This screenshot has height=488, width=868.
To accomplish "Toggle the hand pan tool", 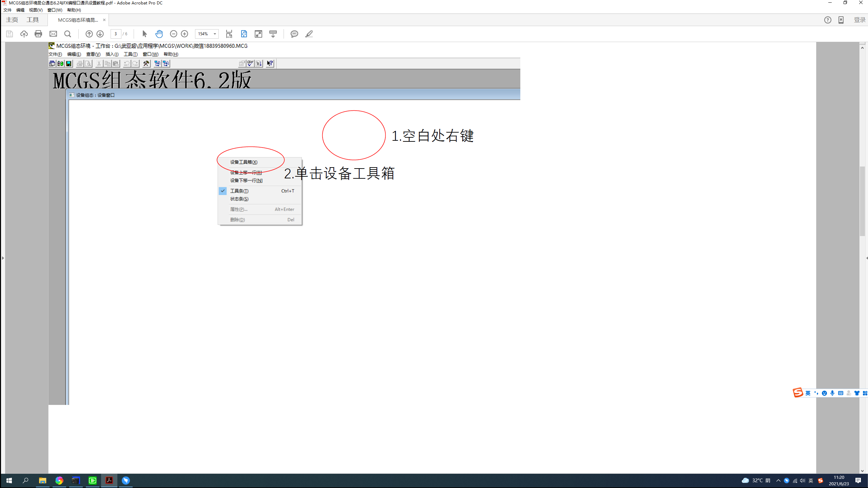I will [159, 34].
